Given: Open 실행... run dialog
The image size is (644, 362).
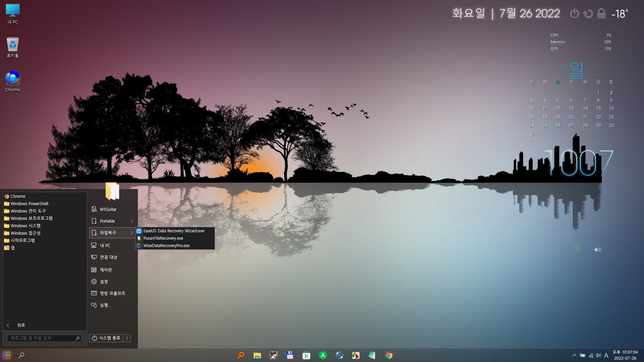Looking at the screenshot, I should tap(112, 305).
